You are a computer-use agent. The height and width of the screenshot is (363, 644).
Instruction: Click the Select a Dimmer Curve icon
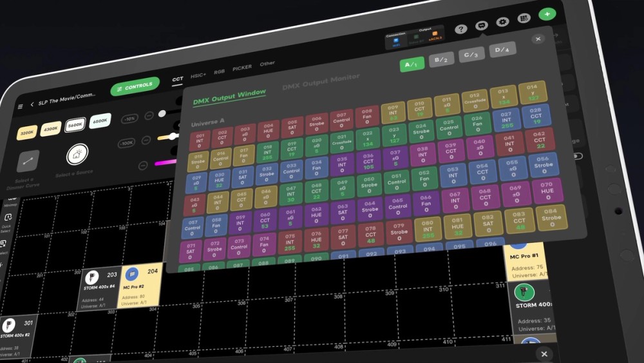28,161
